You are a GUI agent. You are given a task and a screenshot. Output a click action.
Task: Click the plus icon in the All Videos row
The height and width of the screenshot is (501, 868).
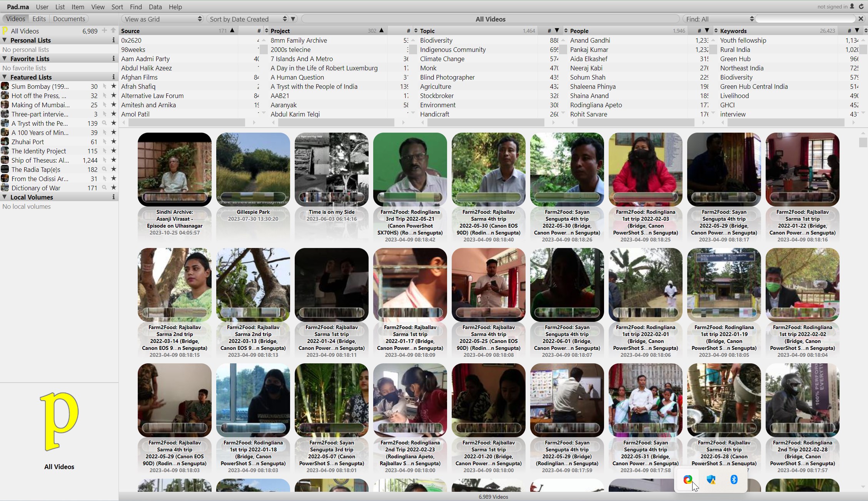pos(104,30)
